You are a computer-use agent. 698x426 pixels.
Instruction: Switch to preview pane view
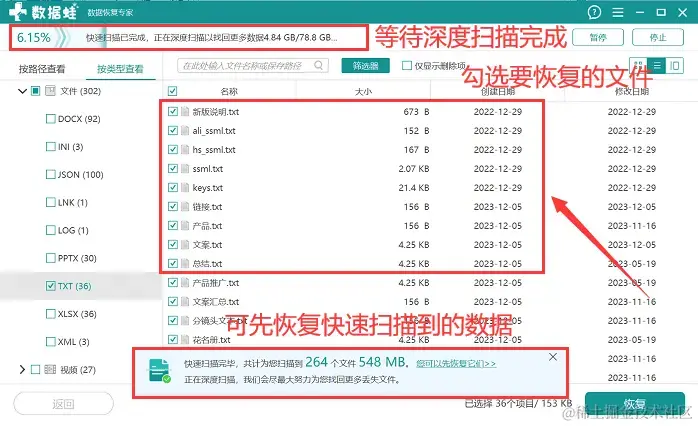tap(675, 66)
